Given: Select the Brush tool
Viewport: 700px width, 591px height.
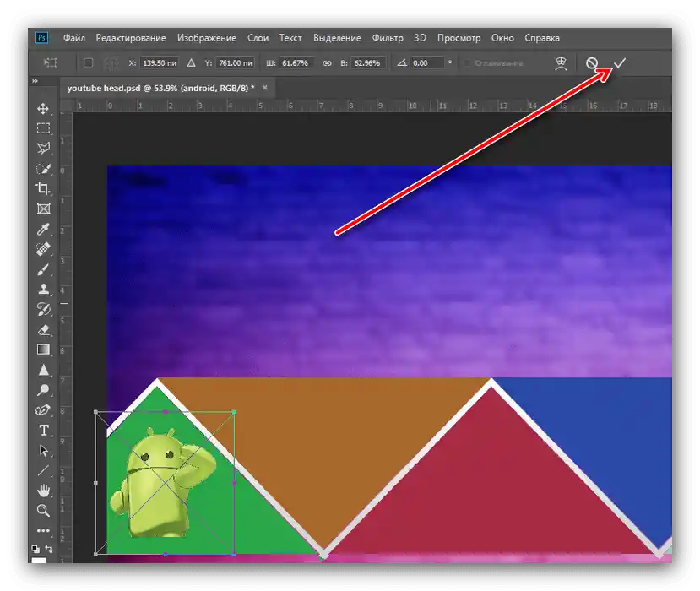Looking at the screenshot, I should (x=43, y=269).
